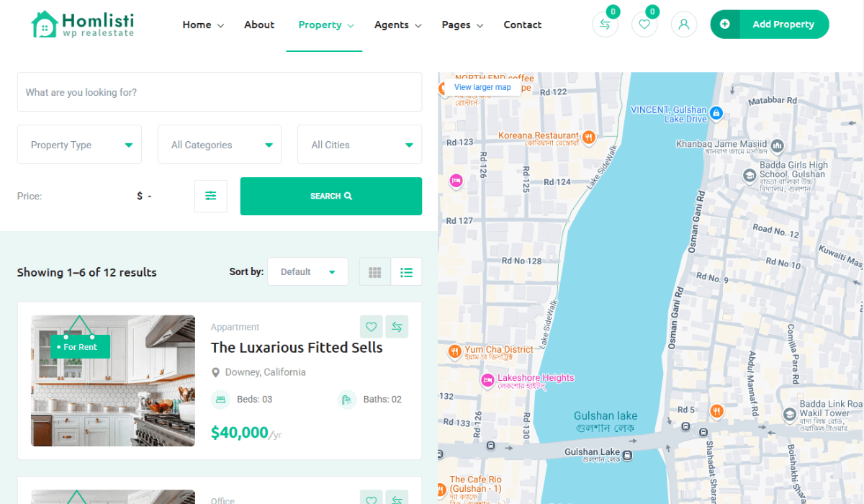Switch to grid view layout
Image resolution: width=864 pixels, height=504 pixels.
[374, 272]
